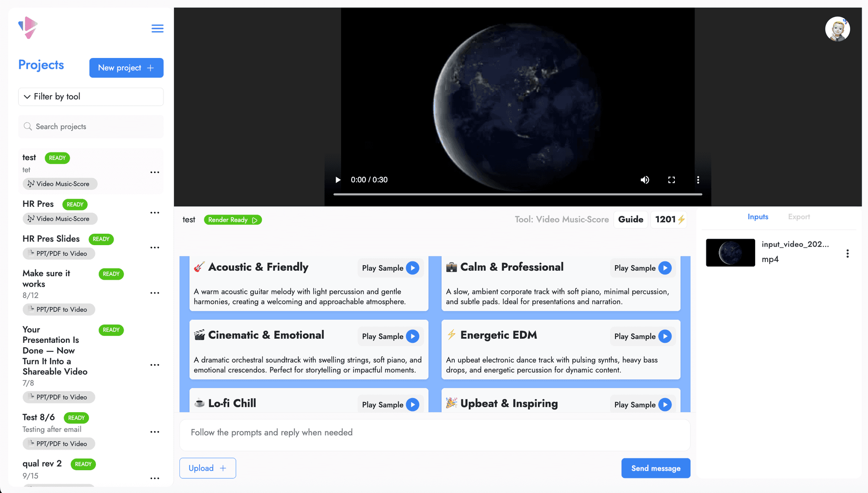Click the three-dot menu beside input_video mp4
868x493 pixels.
848,253
